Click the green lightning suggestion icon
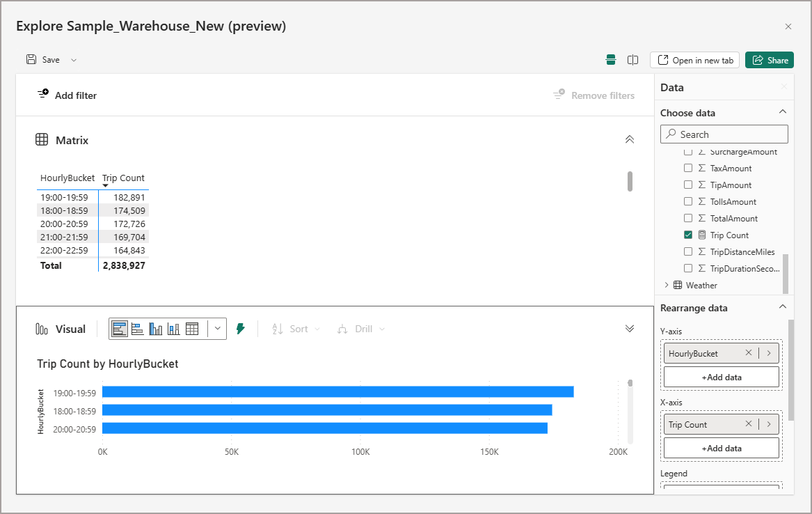 coord(241,327)
